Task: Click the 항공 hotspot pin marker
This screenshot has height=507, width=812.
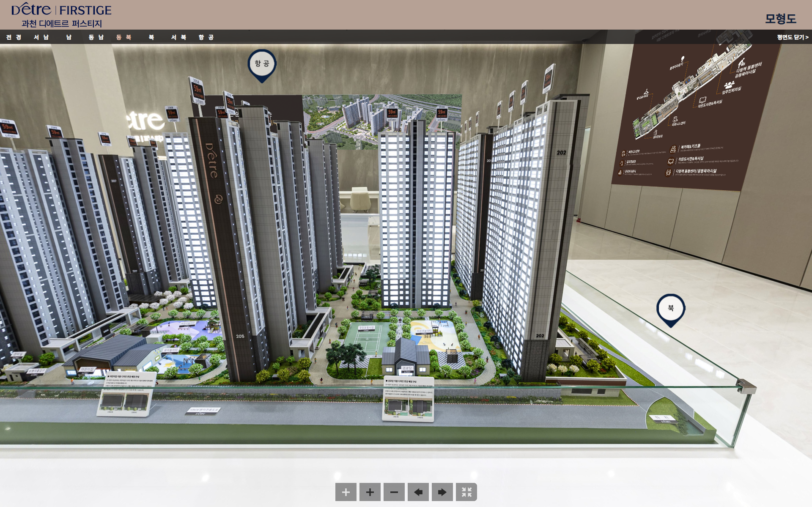Action: [x=262, y=64]
